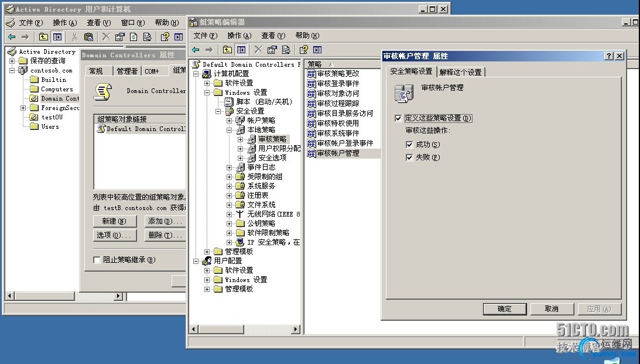Screen dimensions: 640x364
Task: Select 审核目录服务访问 policy item
Action: [340, 114]
